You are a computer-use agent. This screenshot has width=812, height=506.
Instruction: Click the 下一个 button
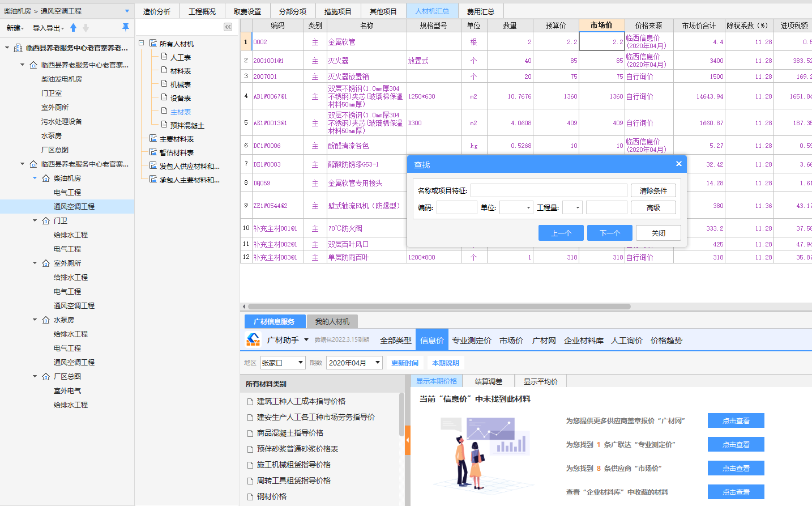point(610,233)
